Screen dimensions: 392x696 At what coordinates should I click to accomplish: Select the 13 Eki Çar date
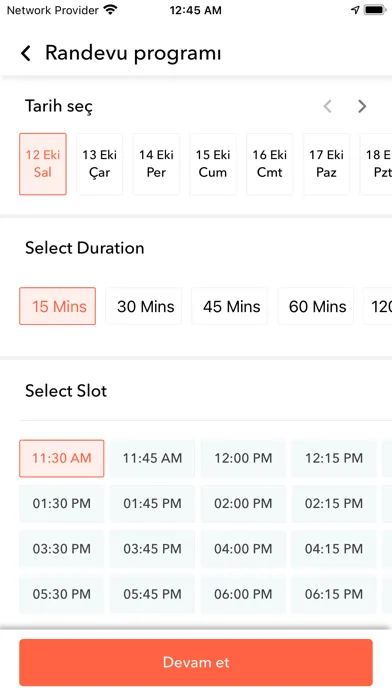click(99, 164)
